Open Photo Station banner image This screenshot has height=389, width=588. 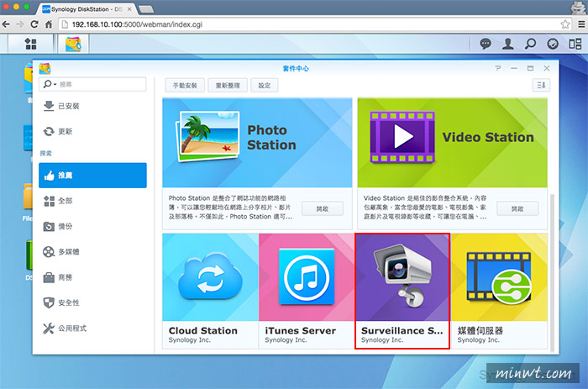click(257, 143)
